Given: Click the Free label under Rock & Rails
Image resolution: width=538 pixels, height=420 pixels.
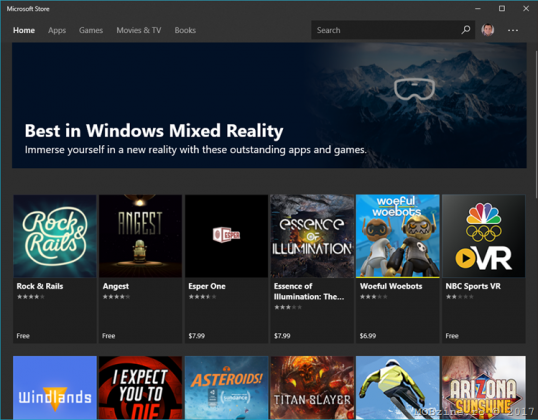Looking at the screenshot, I should 23,336.
